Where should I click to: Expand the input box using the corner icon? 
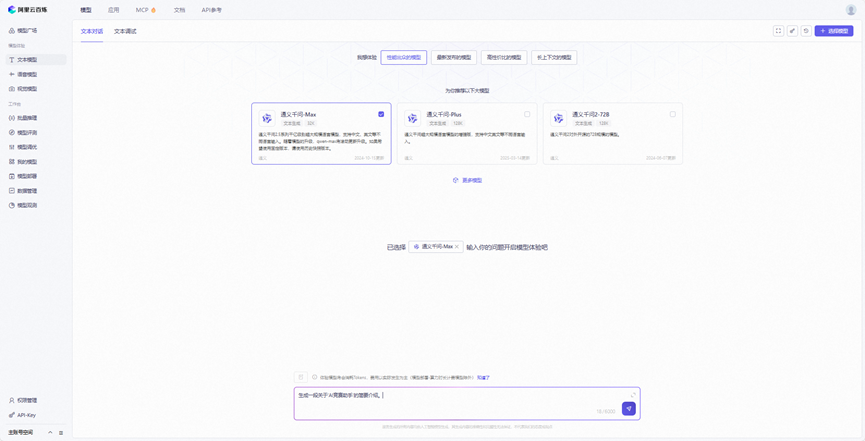pos(633,395)
